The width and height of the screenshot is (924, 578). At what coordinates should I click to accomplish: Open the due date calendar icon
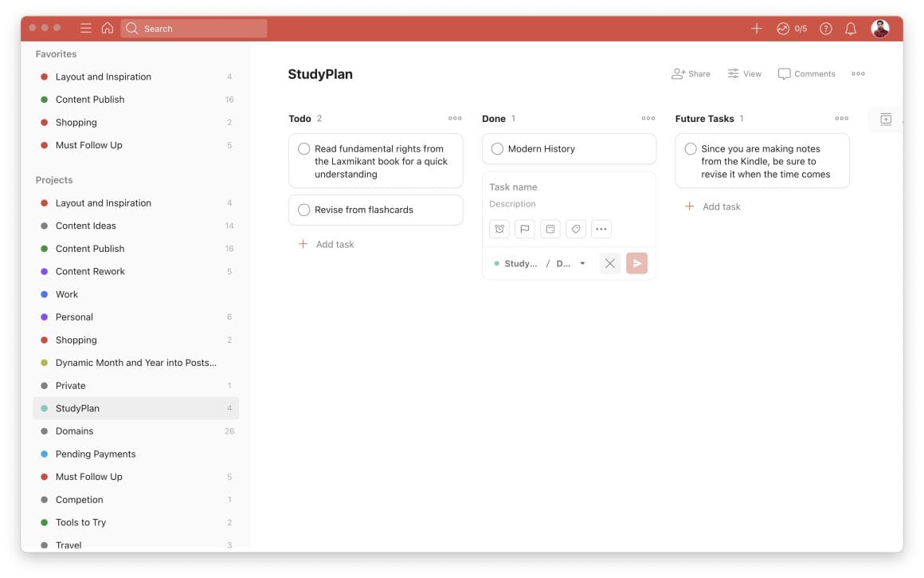click(550, 229)
